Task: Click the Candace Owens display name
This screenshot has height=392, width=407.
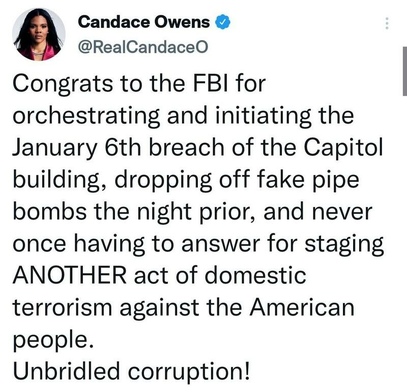Action: tap(144, 22)
